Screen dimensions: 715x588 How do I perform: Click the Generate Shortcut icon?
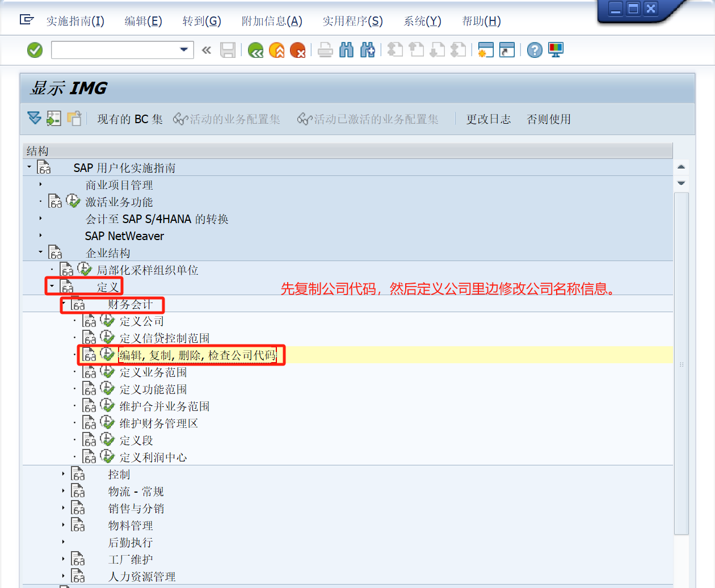[x=507, y=50]
